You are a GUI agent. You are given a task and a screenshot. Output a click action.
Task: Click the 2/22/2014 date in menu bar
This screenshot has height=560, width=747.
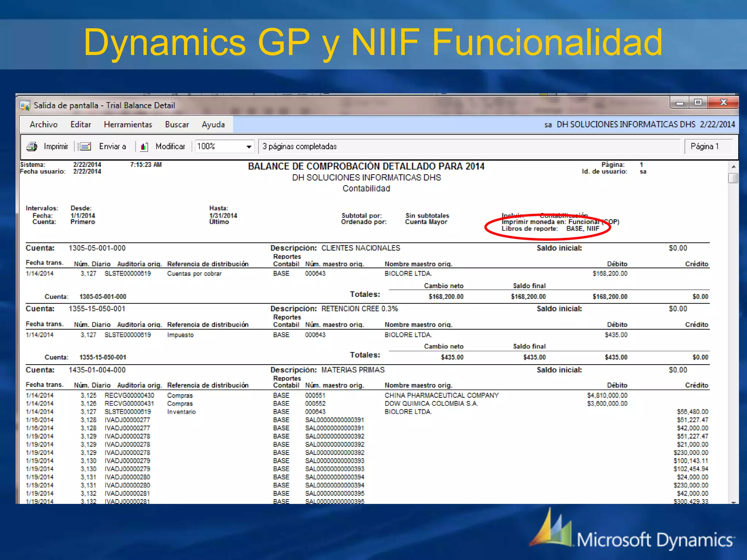coord(717,124)
